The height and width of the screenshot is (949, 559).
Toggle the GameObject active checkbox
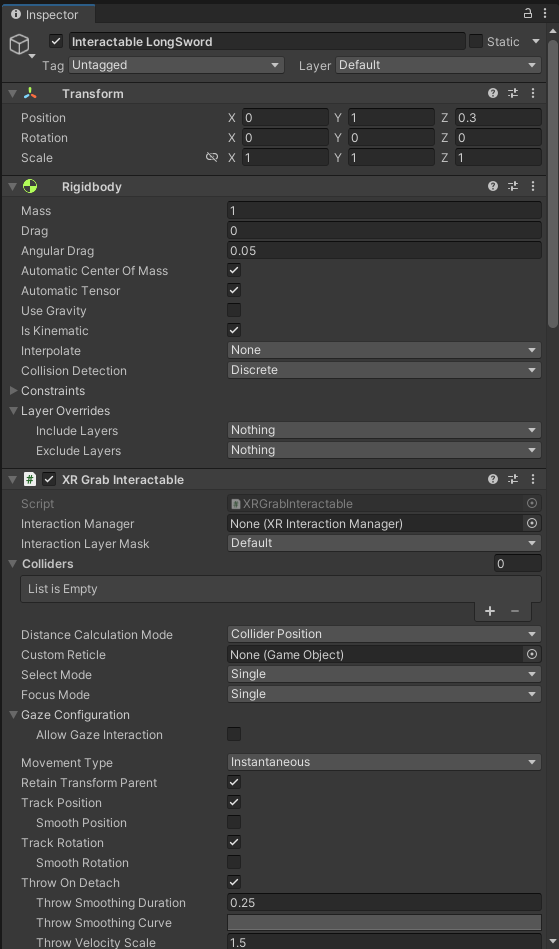point(56,41)
